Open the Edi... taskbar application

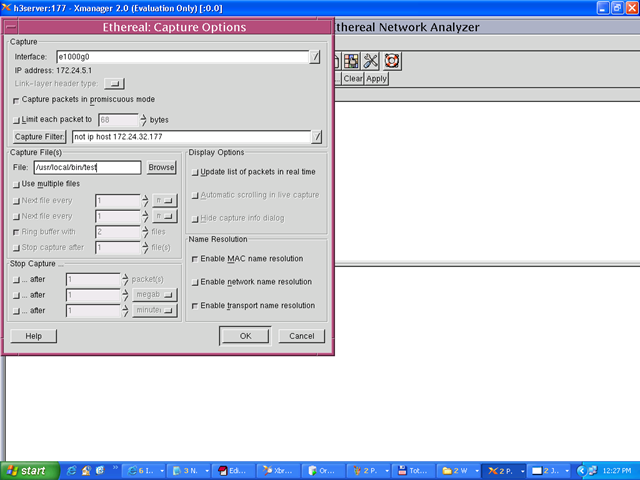234,471
